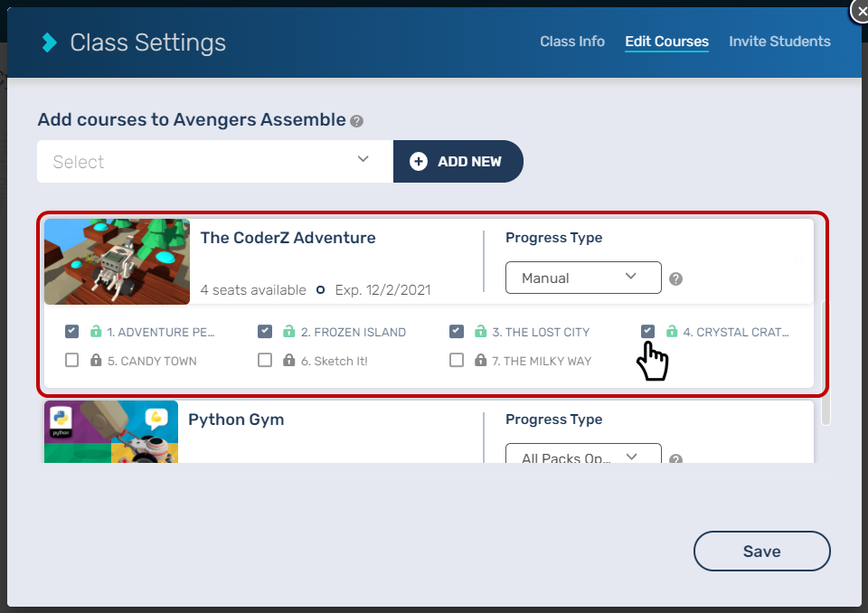Select the Edit Courses tab
868x613 pixels.
[x=666, y=42]
